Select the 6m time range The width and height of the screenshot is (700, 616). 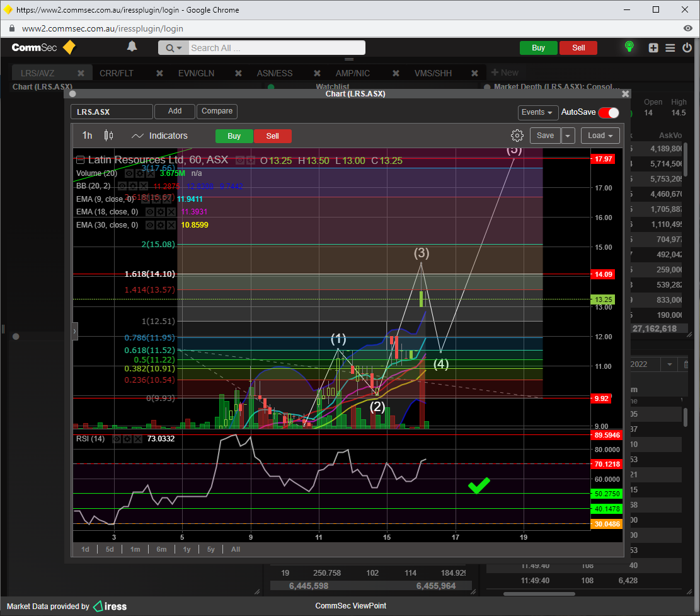click(161, 549)
